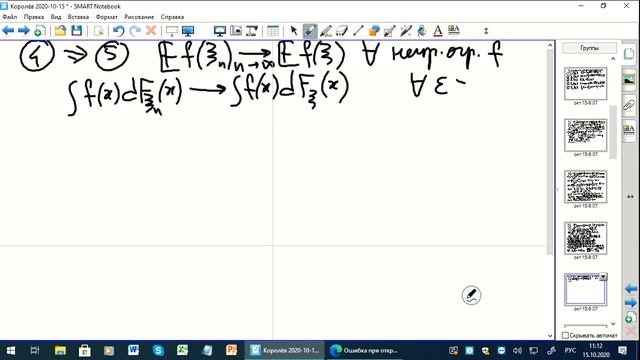Open the Справка menu
The height and width of the screenshot is (360, 640).
172,17
